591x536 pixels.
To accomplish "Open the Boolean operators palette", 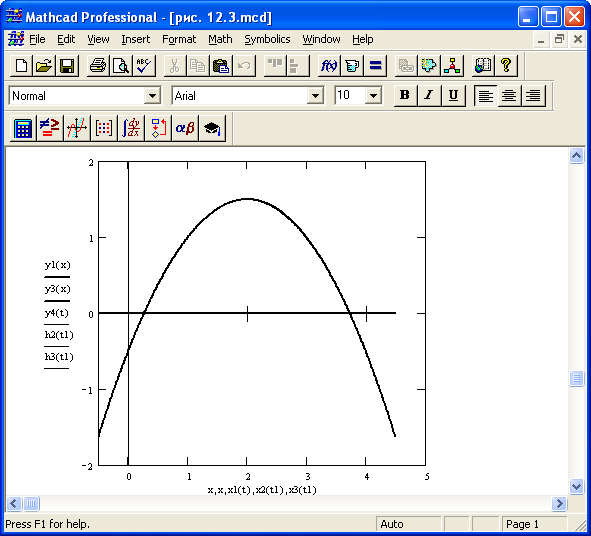I will click(50, 129).
